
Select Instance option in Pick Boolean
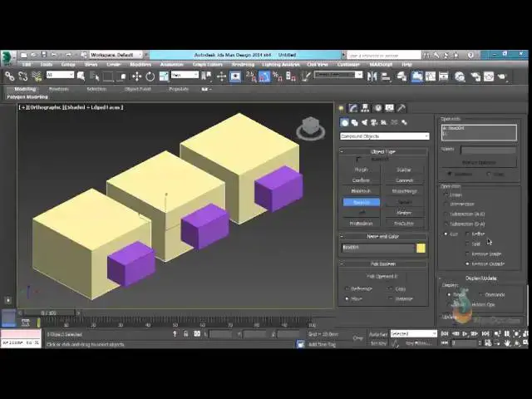click(x=391, y=298)
